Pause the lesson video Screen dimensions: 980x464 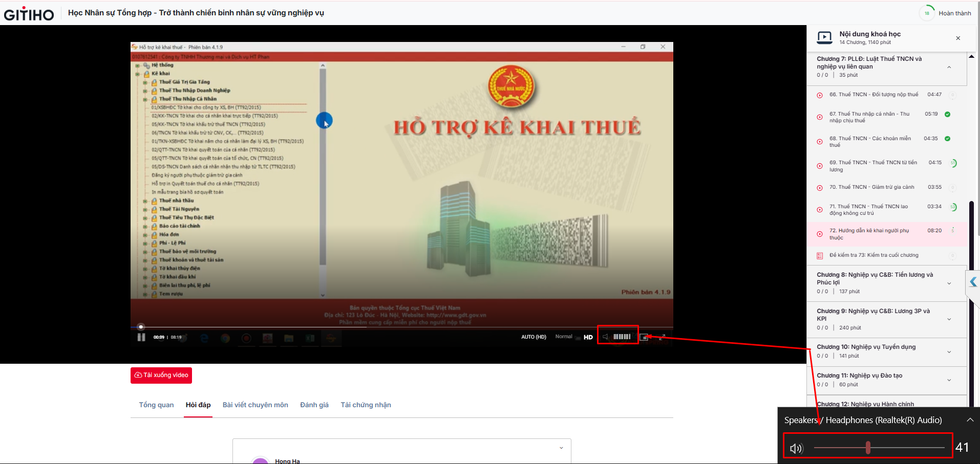click(x=141, y=337)
